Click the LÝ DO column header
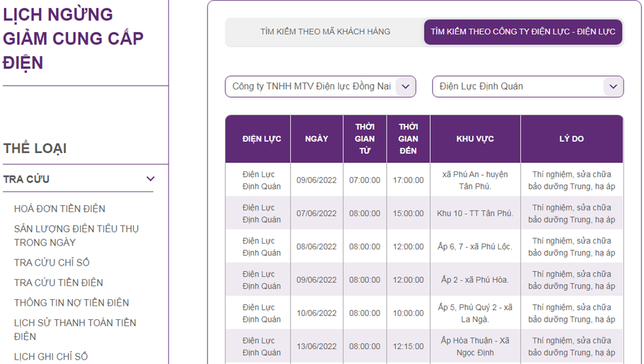644x364 pixels. (x=571, y=139)
